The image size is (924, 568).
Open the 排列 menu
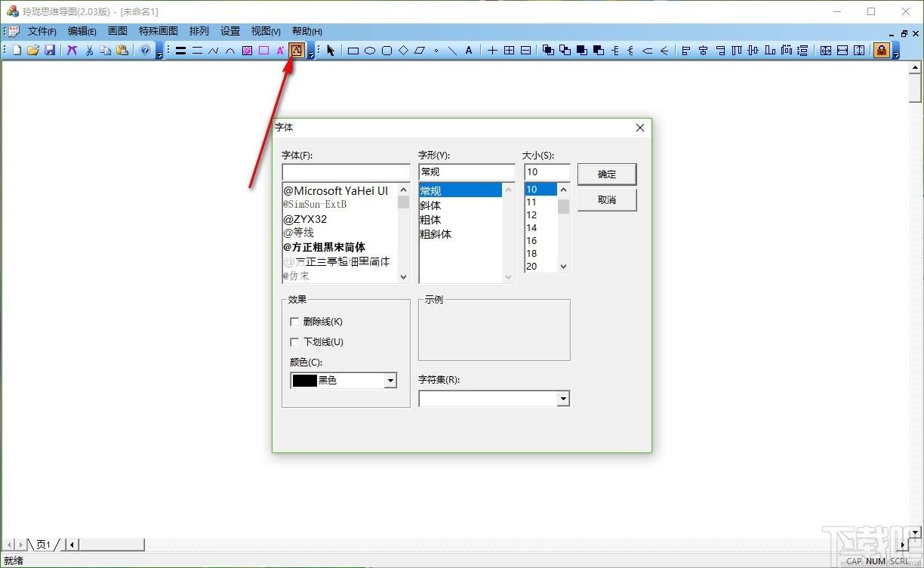pos(199,31)
